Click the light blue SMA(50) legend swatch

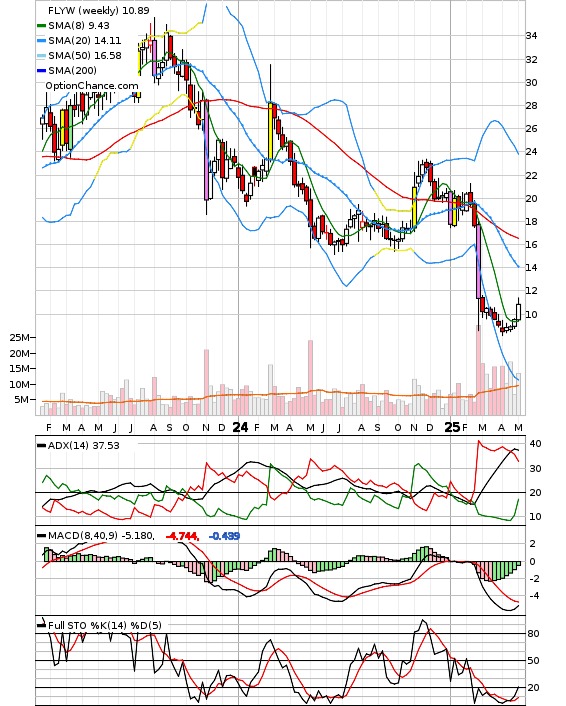point(41,55)
